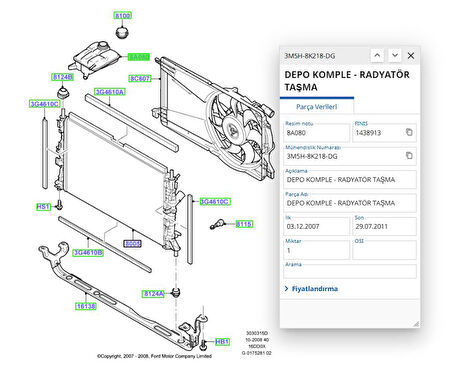Select part callout 8C607
The width and height of the screenshot is (452, 365).
click(140, 78)
